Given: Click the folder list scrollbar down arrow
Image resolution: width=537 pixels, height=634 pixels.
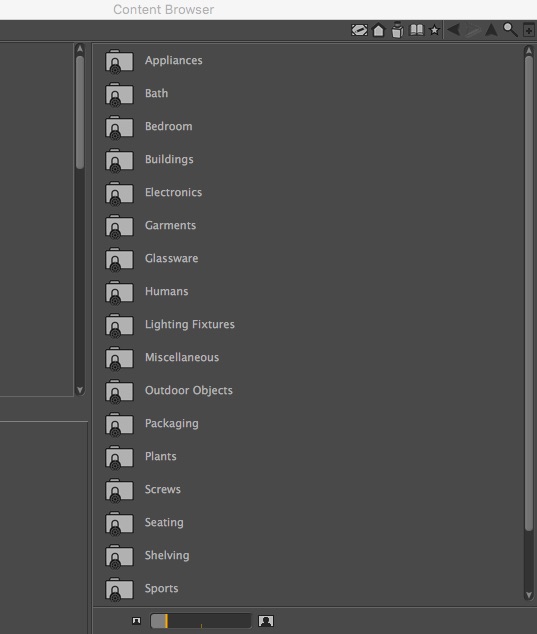Looking at the screenshot, I should click(529, 595).
